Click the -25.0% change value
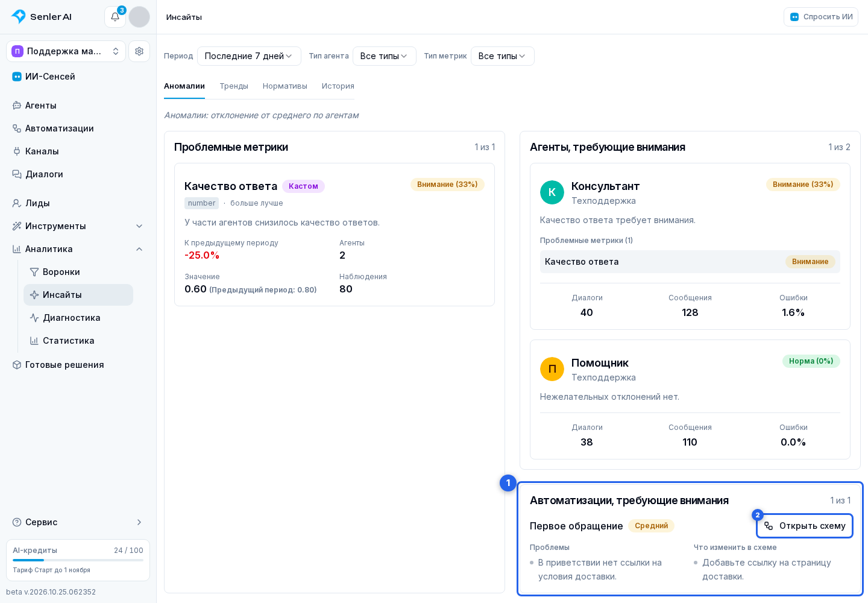 pyautogui.click(x=202, y=256)
